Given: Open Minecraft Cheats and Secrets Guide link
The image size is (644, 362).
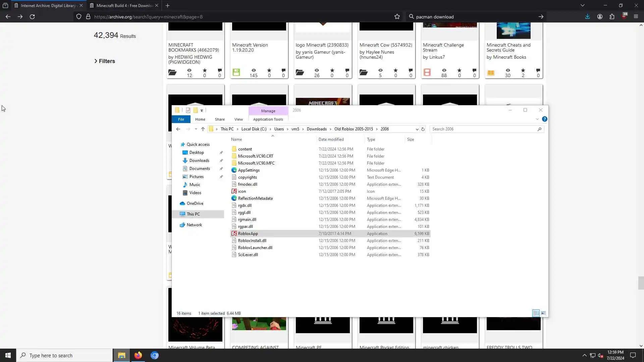Looking at the screenshot, I should (x=508, y=47).
